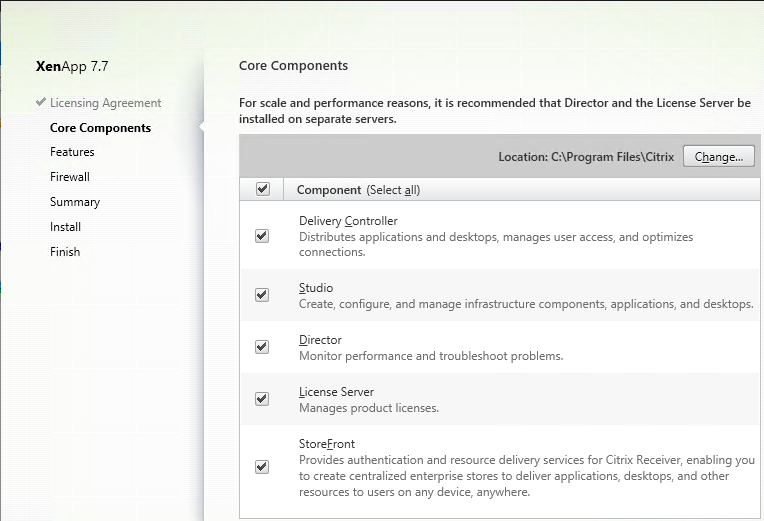The height and width of the screenshot is (521, 764).
Task: Open the Finish step in sidebar
Action: (x=65, y=252)
